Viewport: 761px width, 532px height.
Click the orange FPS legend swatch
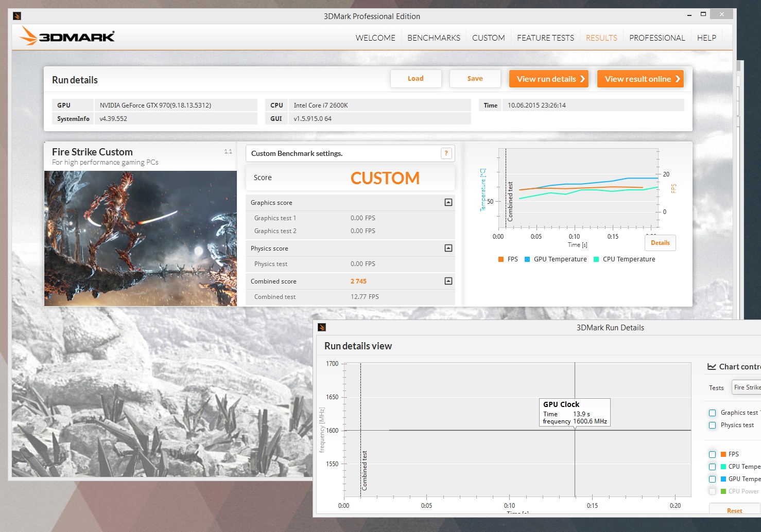(501, 259)
